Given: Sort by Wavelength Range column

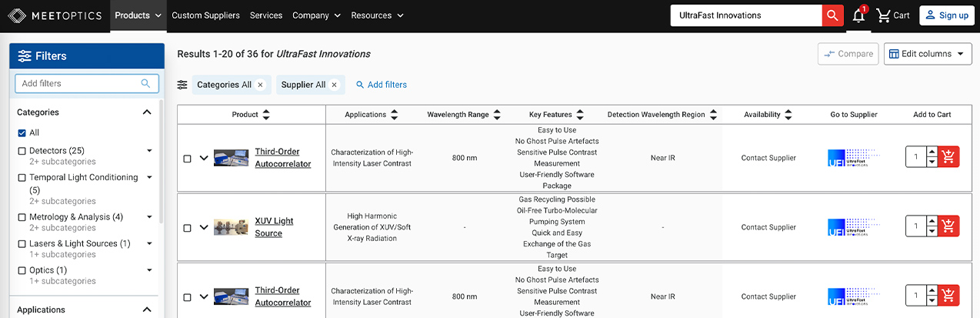Looking at the screenshot, I should pyautogui.click(x=497, y=115).
